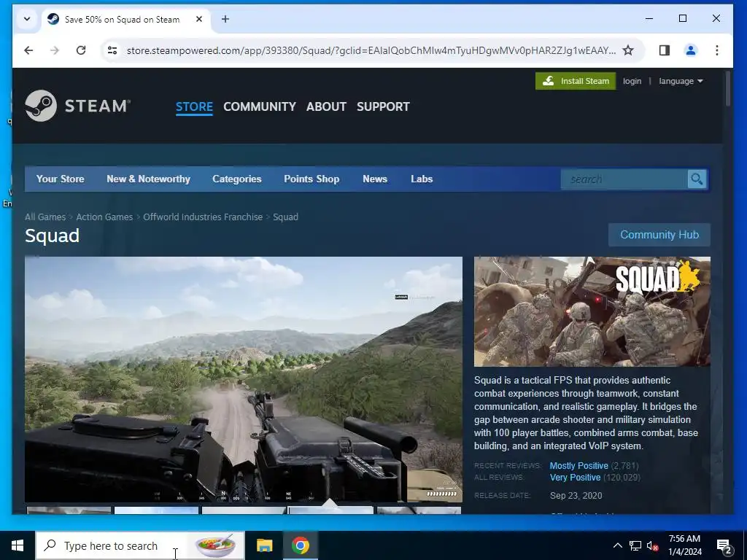
Task: Open the language dropdown
Action: [681, 81]
